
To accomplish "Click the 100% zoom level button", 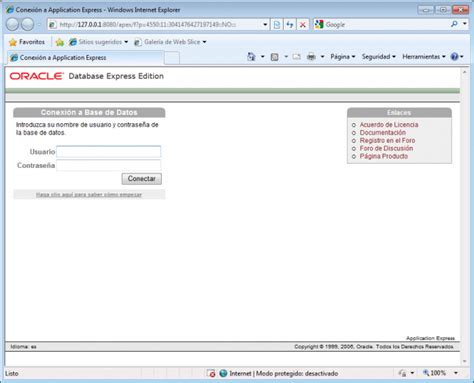I will click(x=435, y=373).
